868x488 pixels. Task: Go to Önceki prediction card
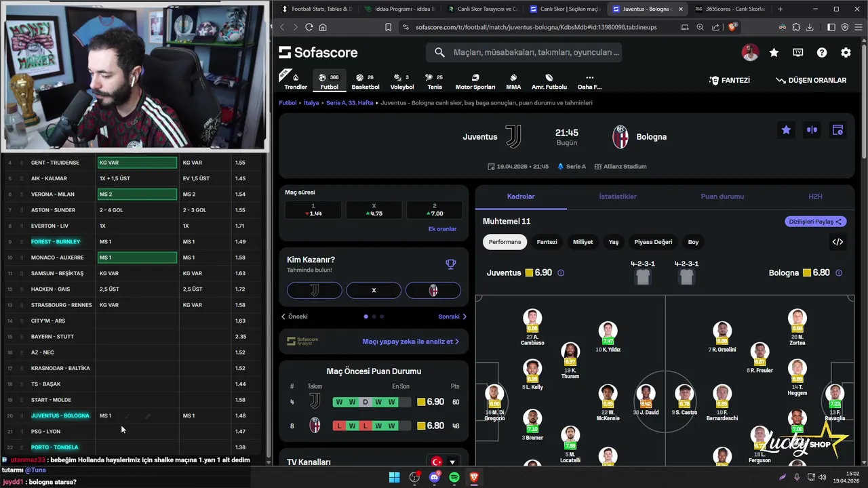294,317
